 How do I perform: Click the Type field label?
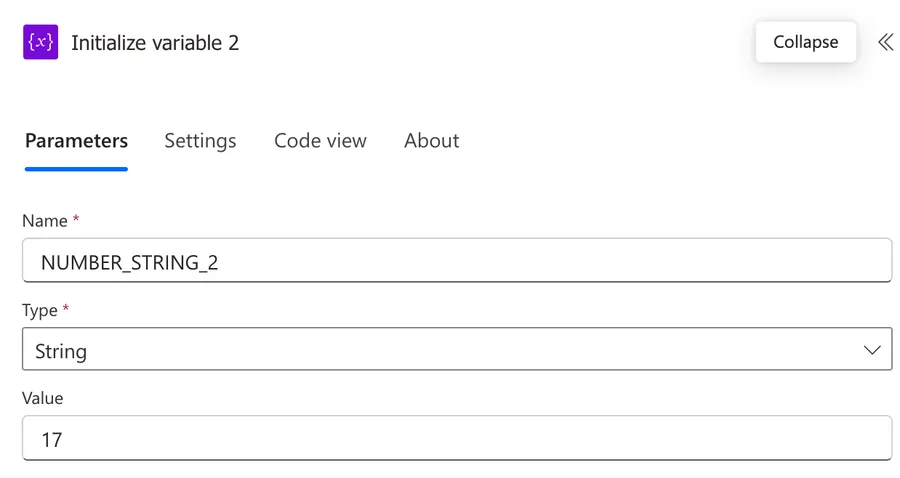(40, 310)
